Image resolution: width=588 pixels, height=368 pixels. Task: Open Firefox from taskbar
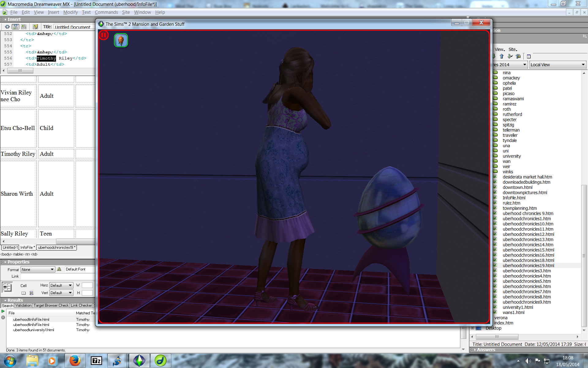pos(75,361)
